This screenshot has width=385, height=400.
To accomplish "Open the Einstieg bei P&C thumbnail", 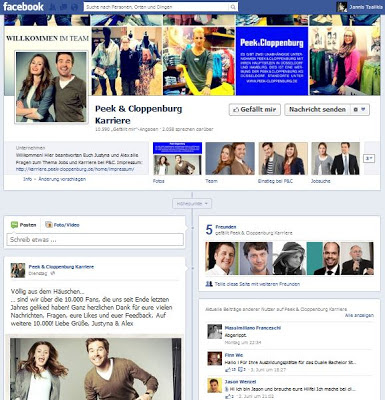I will point(283,158).
